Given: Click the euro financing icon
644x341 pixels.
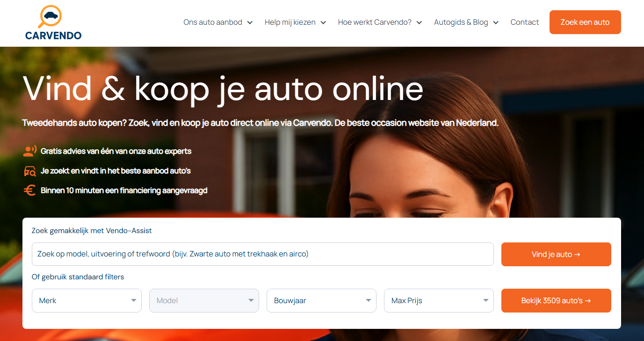Looking at the screenshot, I should point(29,191).
